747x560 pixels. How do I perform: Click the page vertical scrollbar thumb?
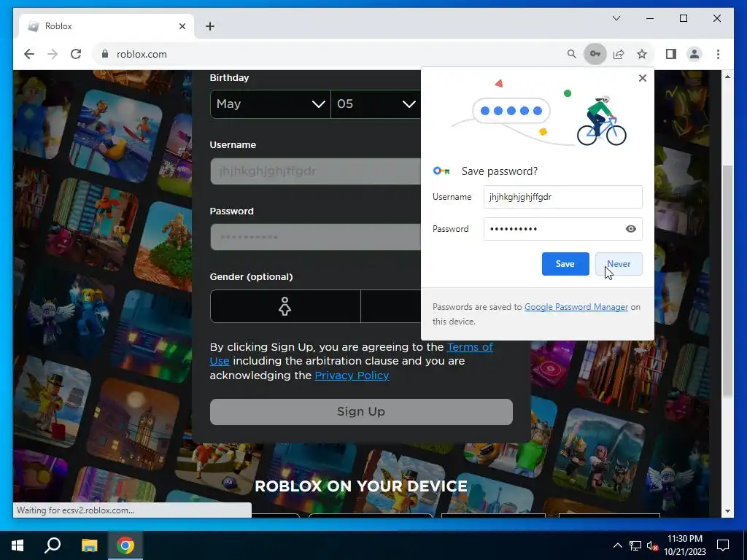(x=727, y=281)
